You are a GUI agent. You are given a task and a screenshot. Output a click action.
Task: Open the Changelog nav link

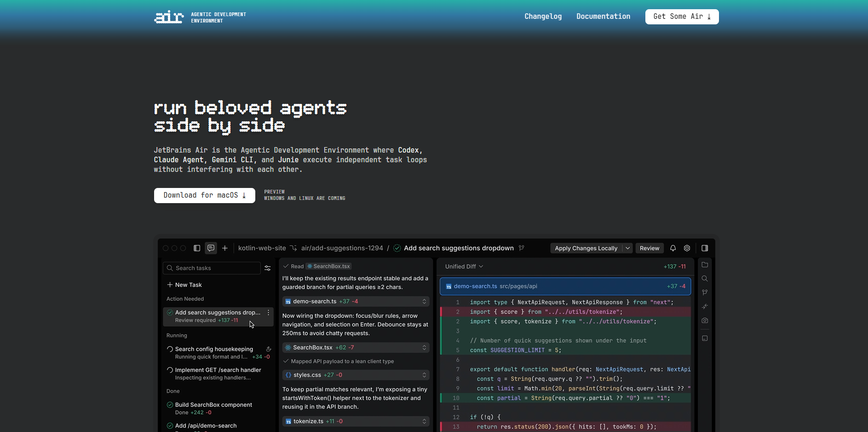click(x=543, y=17)
